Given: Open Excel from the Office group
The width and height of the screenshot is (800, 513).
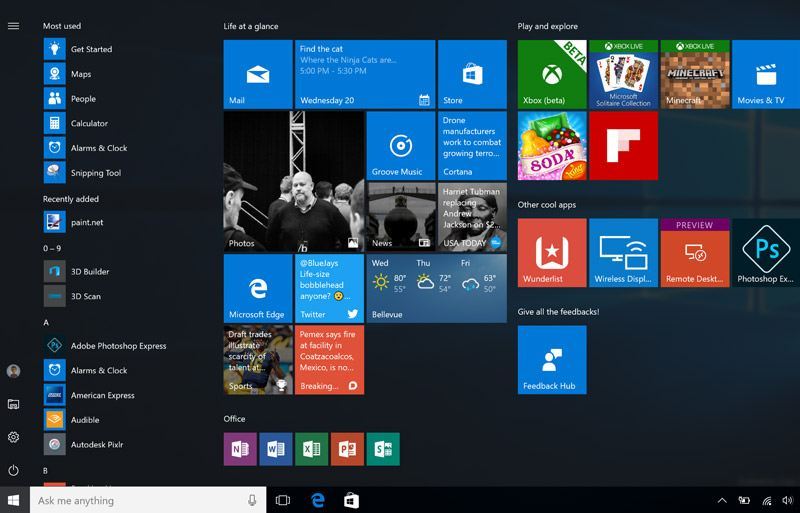Looking at the screenshot, I should pyautogui.click(x=311, y=450).
